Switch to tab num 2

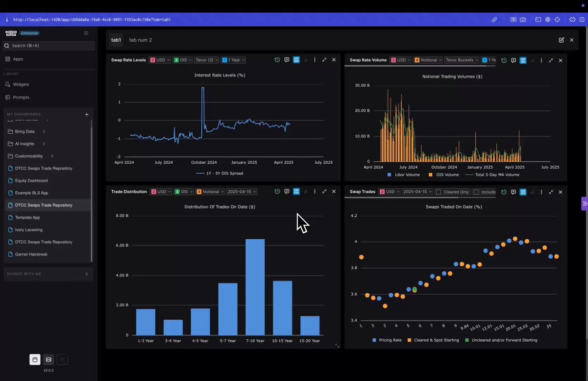coord(141,40)
